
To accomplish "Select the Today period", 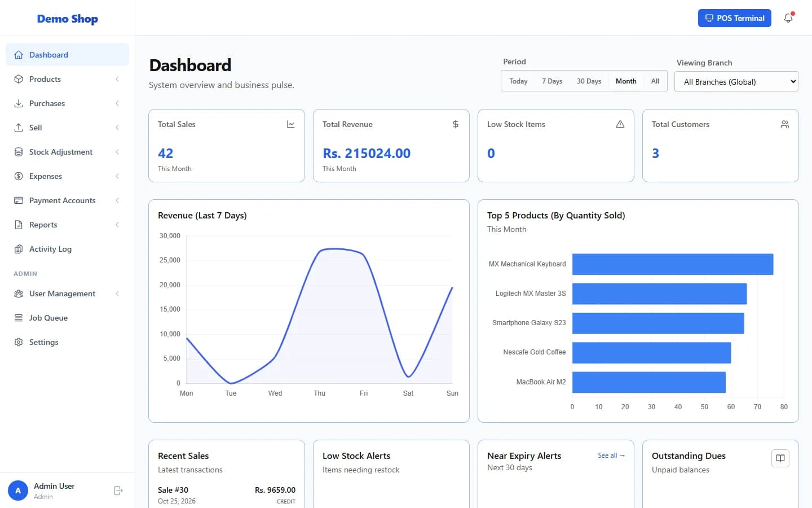I will [x=518, y=81].
